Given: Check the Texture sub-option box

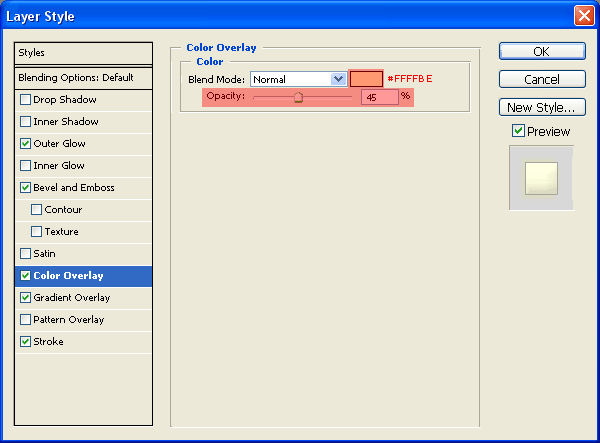Looking at the screenshot, I should pos(37,232).
